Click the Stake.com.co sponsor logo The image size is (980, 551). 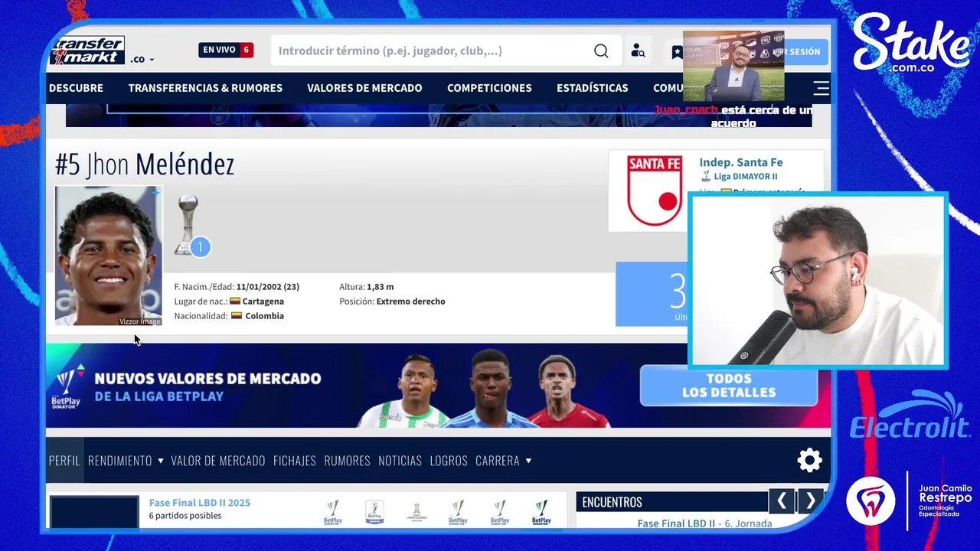point(911,44)
